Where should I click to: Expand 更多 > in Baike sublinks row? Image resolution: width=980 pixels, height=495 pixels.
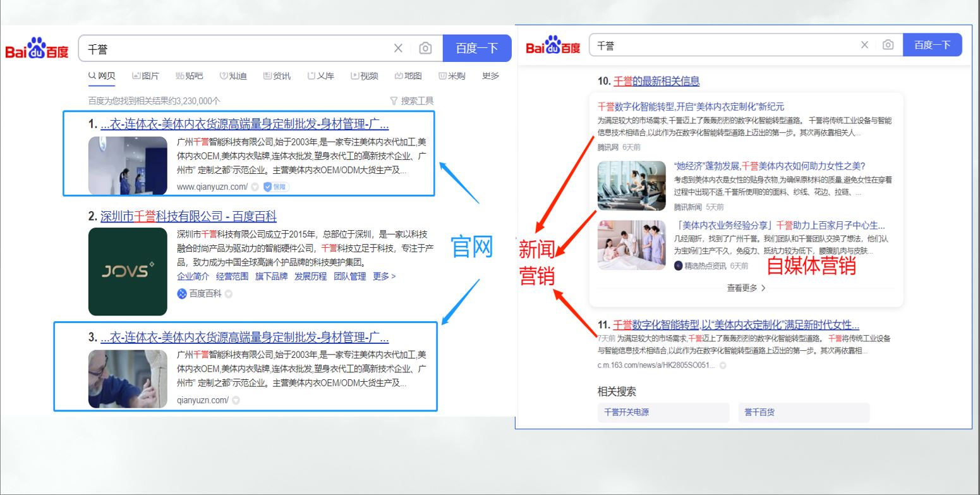[384, 276]
